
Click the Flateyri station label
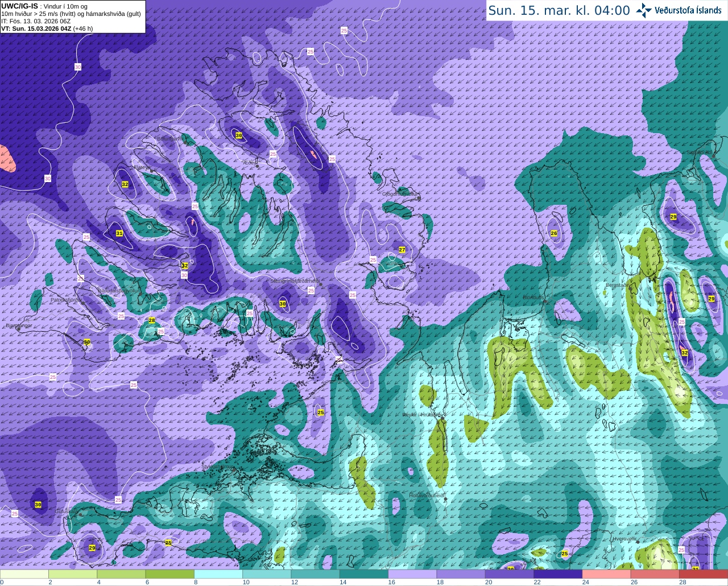(141, 167)
